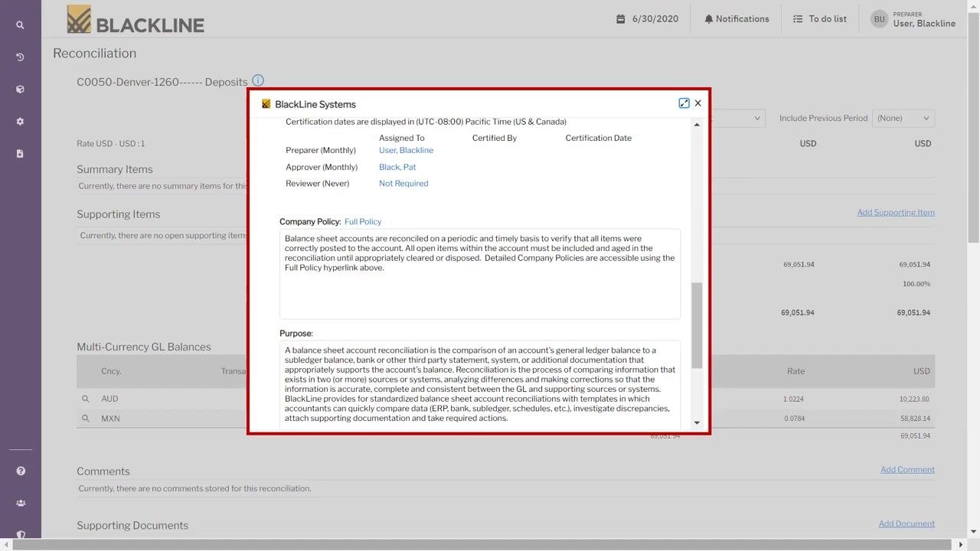Click the BU user avatar

[879, 19]
